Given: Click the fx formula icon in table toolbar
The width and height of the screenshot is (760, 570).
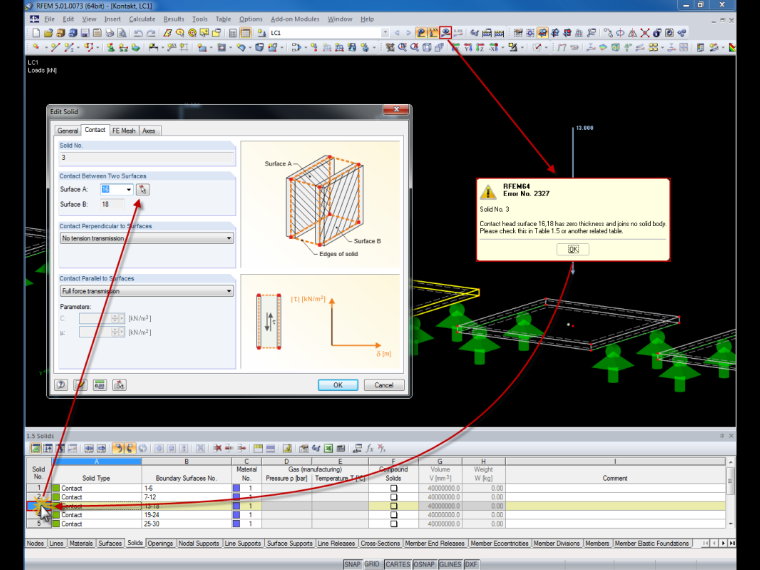Looking at the screenshot, I should pos(370,448).
